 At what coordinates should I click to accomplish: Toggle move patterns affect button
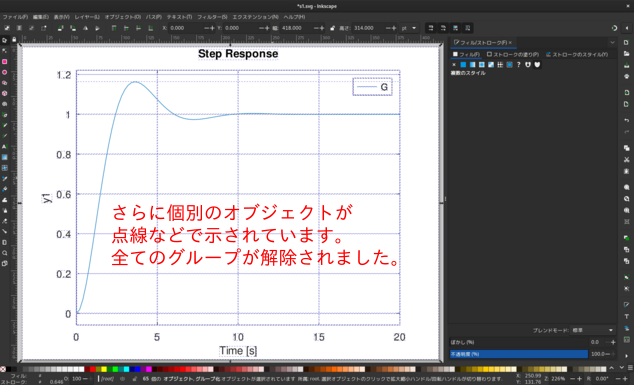pyautogui.click(x=468, y=28)
